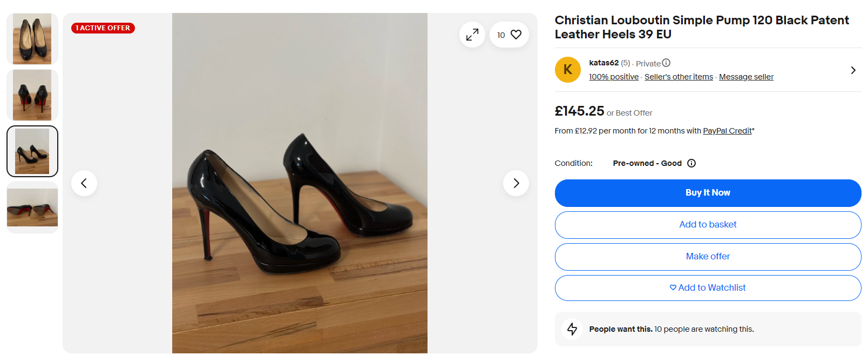The image size is (868, 355).
Task: Click the image fullscreen expand icon
Action: [x=472, y=34]
